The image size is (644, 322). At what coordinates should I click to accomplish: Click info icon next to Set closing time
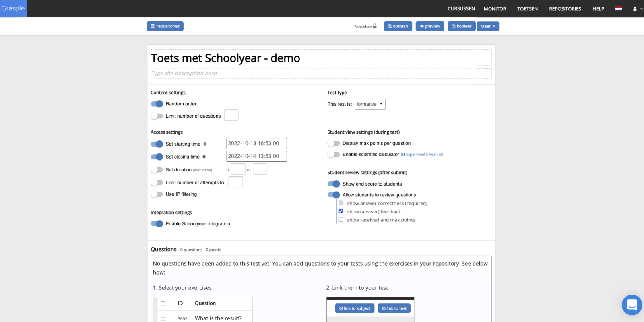pyautogui.click(x=204, y=157)
